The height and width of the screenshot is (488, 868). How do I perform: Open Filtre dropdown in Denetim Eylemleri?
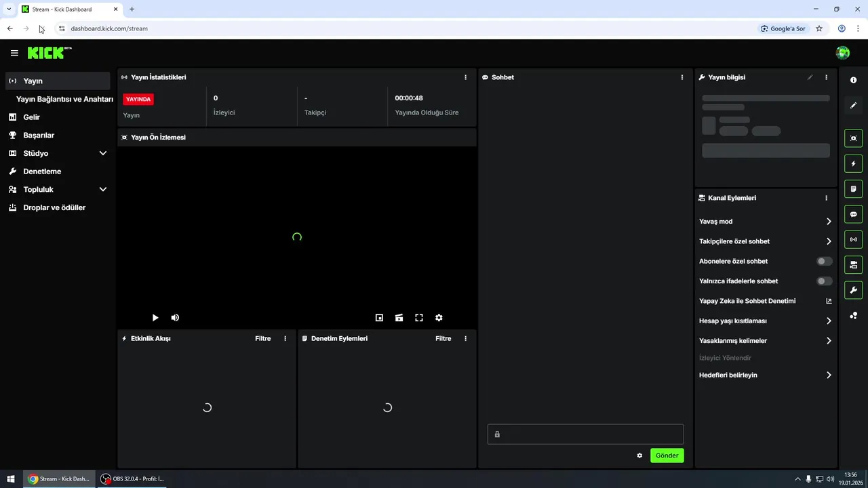tap(443, 338)
